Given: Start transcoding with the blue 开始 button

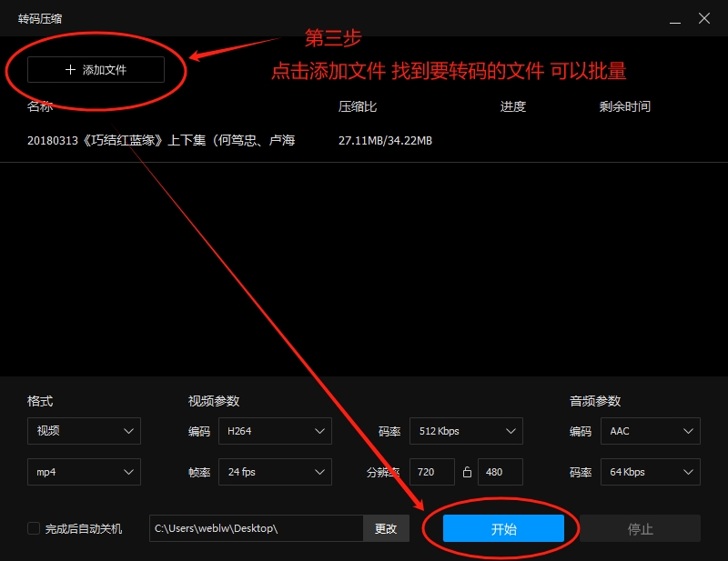Looking at the screenshot, I should pos(503,528).
